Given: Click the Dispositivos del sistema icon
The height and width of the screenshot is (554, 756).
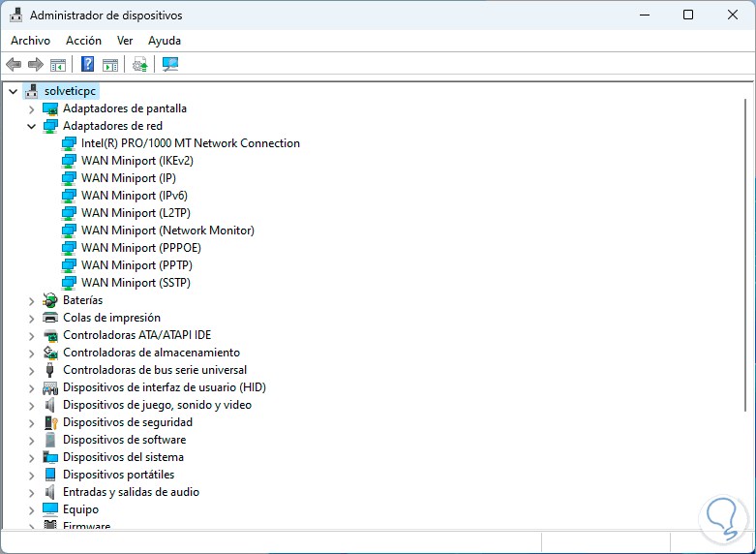Looking at the screenshot, I should tap(50, 457).
